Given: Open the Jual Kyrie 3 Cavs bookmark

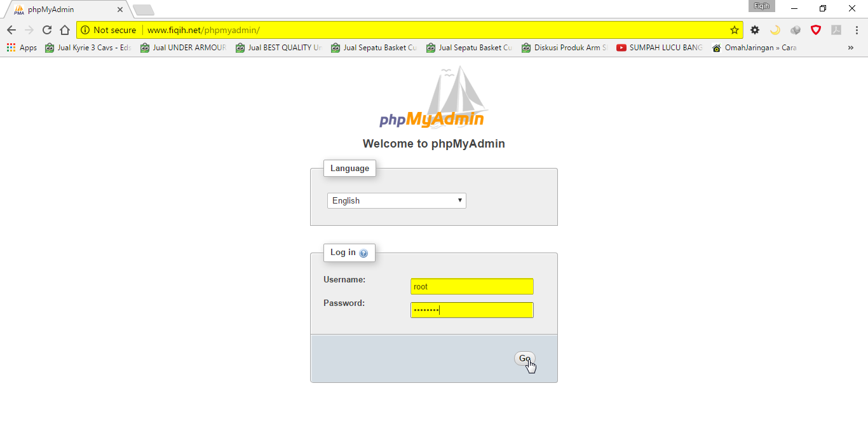Looking at the screenshot, I should [88, 48].
